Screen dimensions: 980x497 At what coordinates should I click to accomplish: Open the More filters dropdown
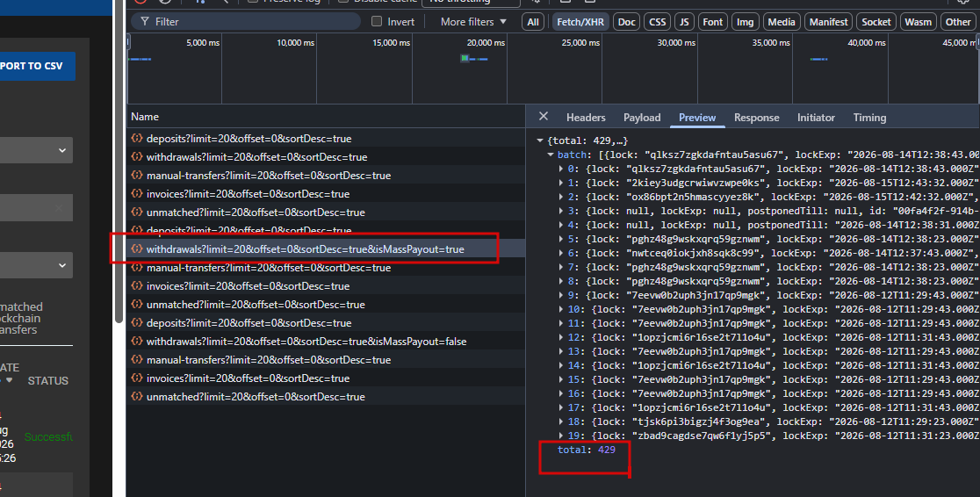coord(473,21)
